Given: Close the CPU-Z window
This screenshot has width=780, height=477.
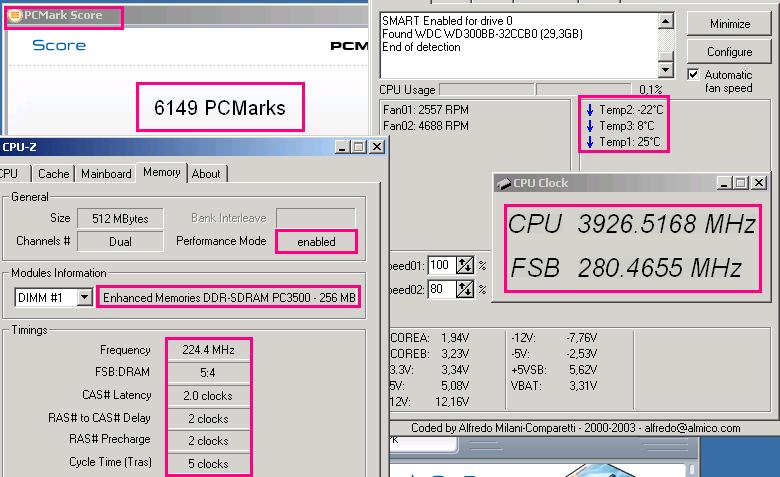Looking at the screenshot, I should tap(377, 147).
